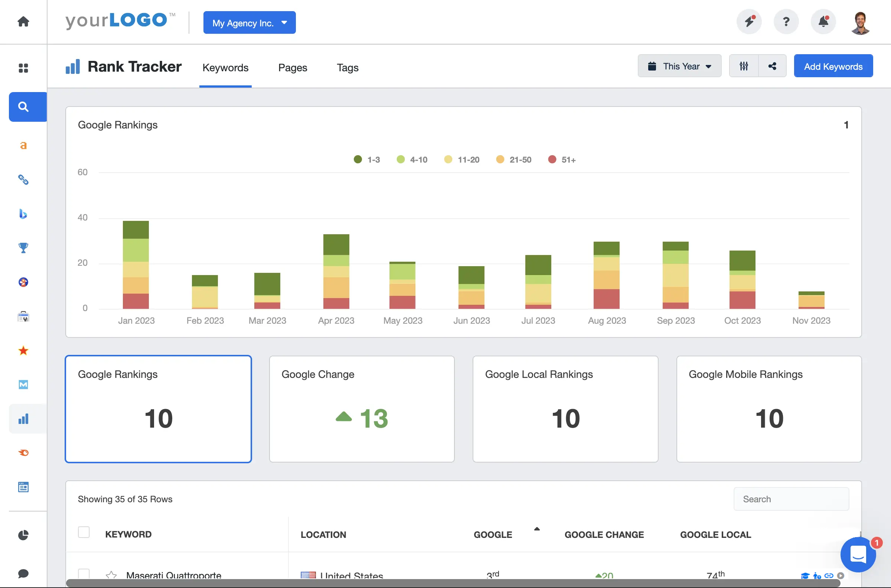
Task: Switch to the Keywords tab
Action: (x=225, y=68)
